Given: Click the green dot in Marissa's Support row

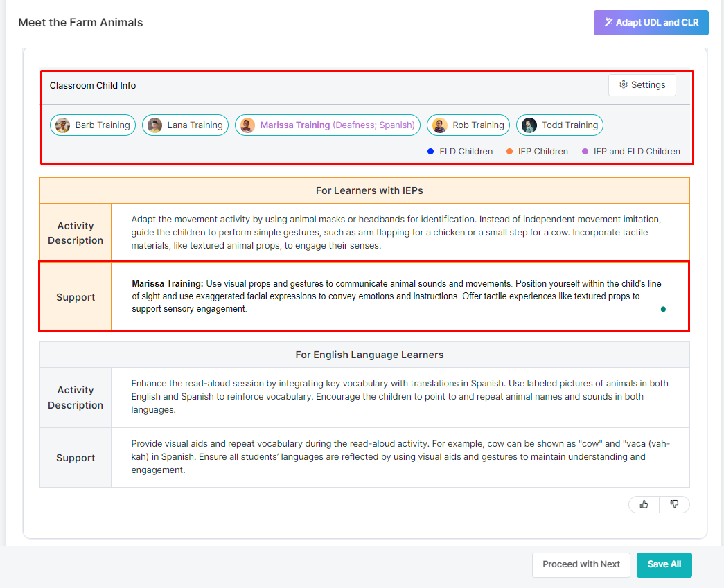Looking at the screenshot, I should point(663,309).
